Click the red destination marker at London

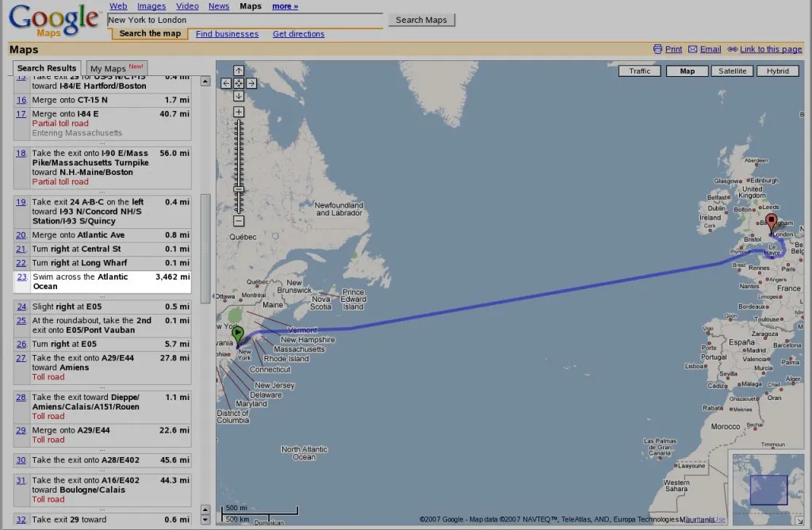coord(772,223)
